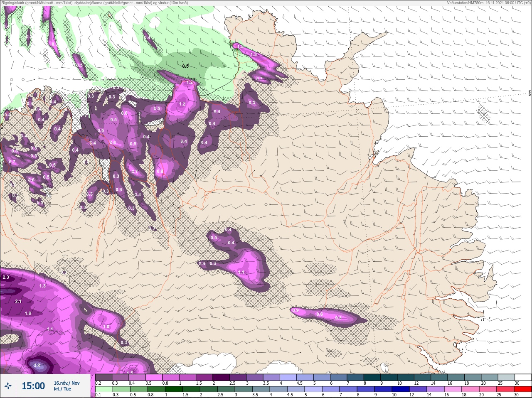Image resolution: width=532 pixels, height=398 pixels.
Task: Click the 2.1 precipitation value on the map
Action: point(18,302)
